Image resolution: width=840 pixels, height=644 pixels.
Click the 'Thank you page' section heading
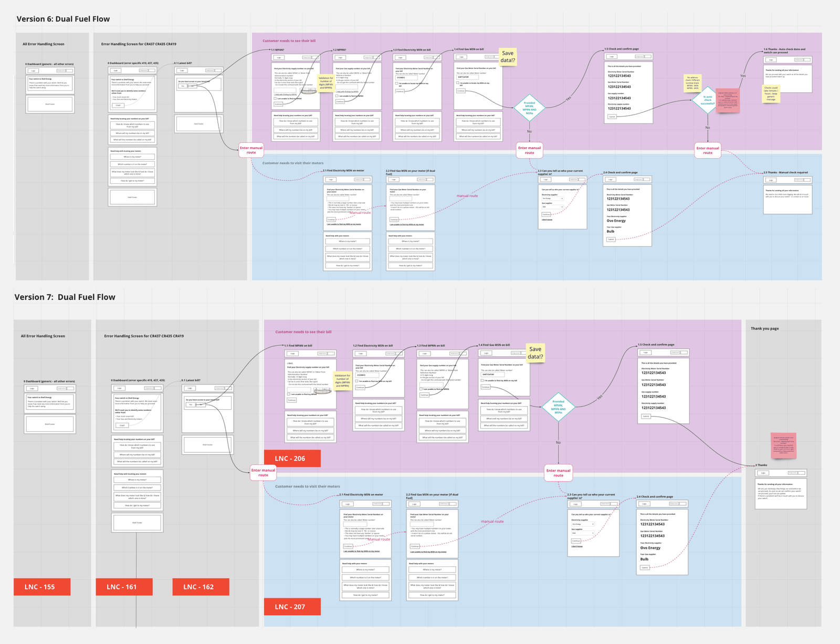click(x=764, y=328)
